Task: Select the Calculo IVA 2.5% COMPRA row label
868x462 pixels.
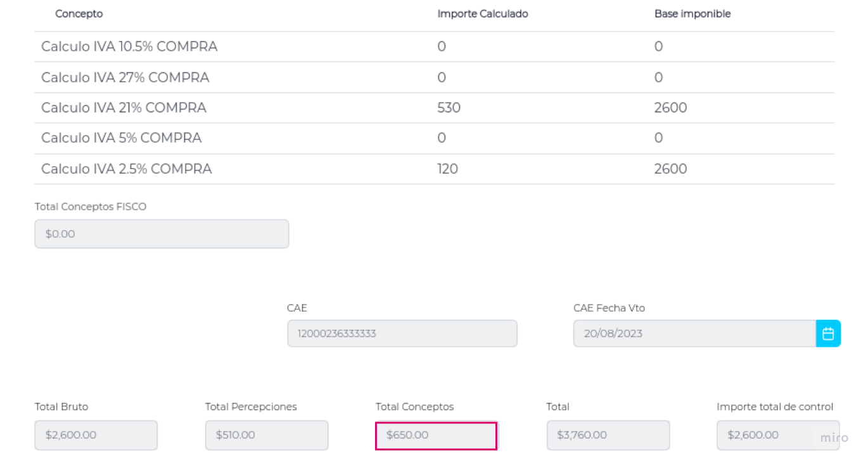Action: tap(126, 169)
